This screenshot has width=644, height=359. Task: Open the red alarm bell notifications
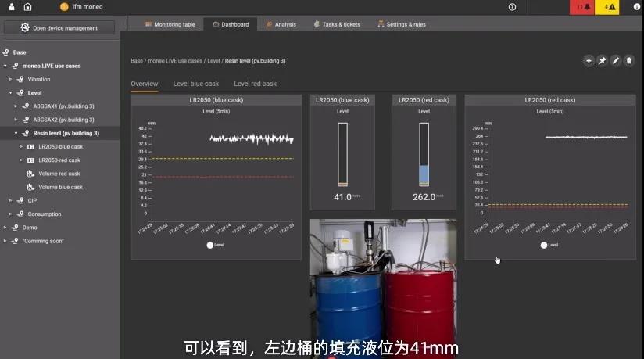pyautogui.click(x=582, y=7)
